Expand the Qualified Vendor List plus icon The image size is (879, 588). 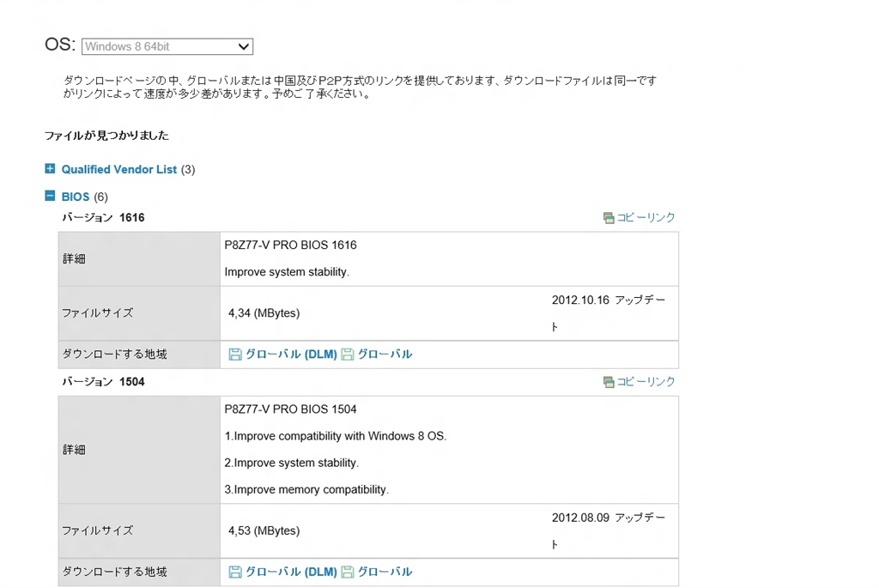(x=50, y=169)
